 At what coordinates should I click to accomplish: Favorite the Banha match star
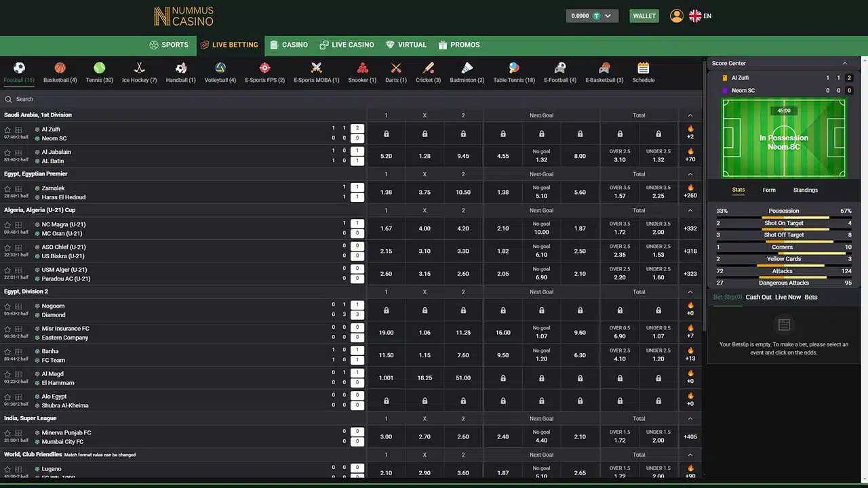pyautogui.click(x=7, y=352)
